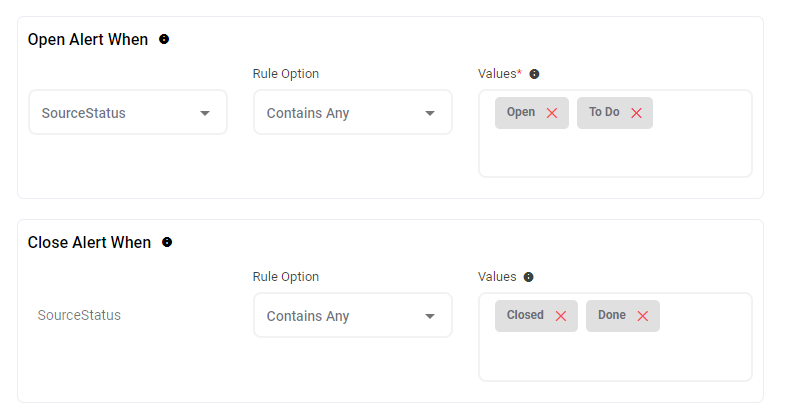This screenshot has width=785, height=414.
Task: Click info icon beside Close Alert When
Action: coord(167,242)
